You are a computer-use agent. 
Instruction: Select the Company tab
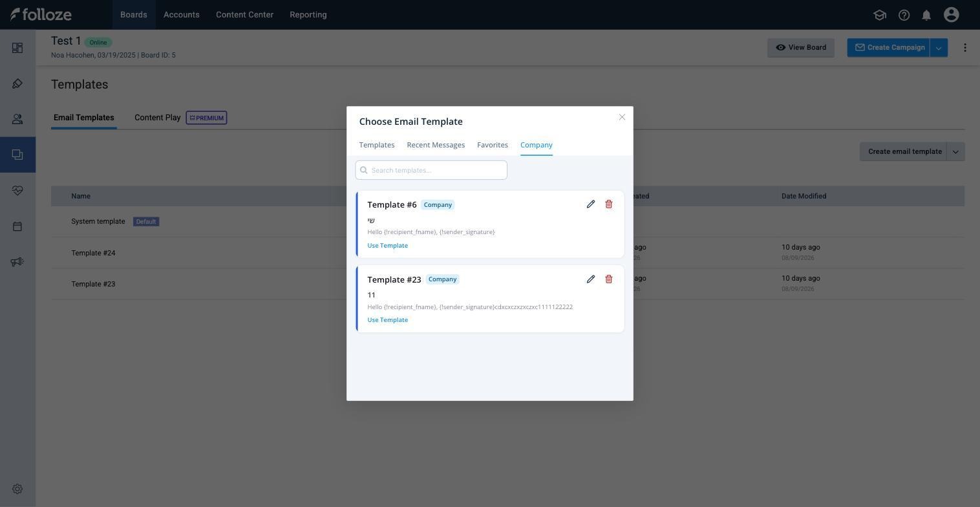point(537,145)
